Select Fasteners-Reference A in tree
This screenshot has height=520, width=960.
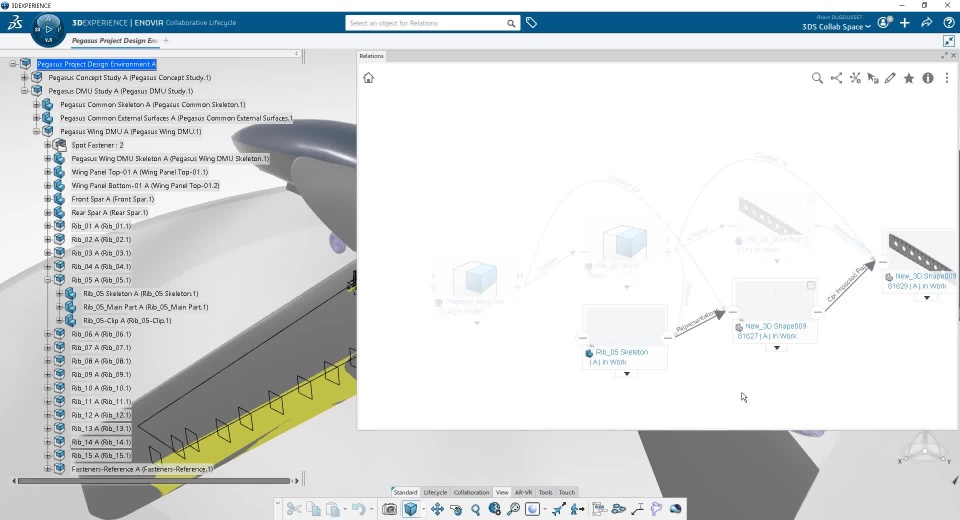tap(142, 469)
